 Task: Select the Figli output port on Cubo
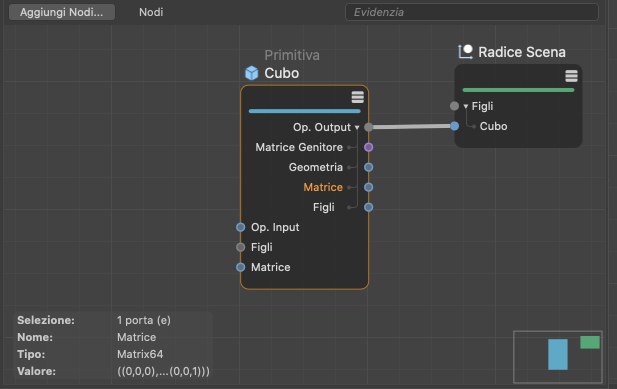pos(368,207)
